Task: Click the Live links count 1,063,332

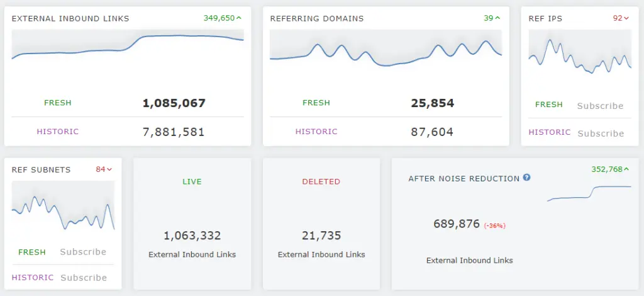Action: click(192, 236)
